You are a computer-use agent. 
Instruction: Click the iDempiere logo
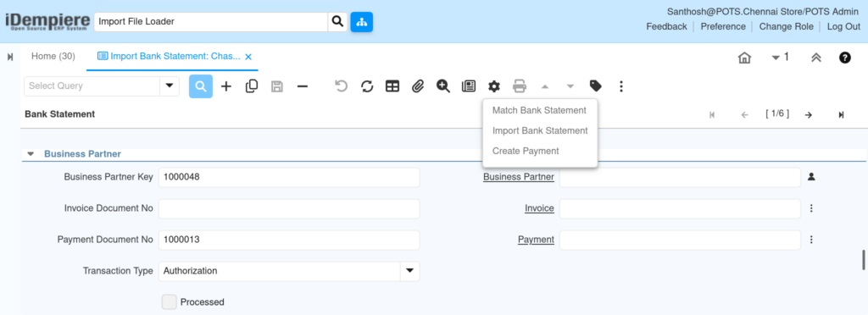pyautogui.click(x=47, y=21)
